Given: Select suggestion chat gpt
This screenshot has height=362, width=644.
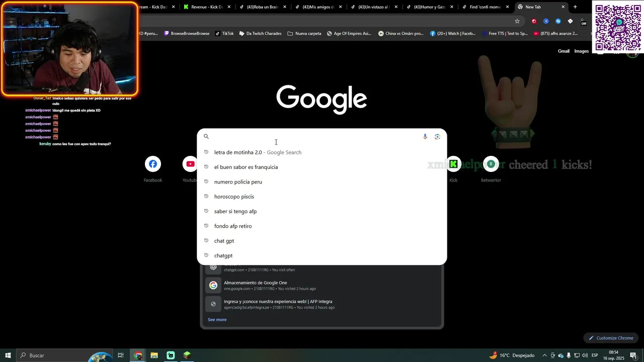Looking at the screenshot, I should click(x=321, y=241).
